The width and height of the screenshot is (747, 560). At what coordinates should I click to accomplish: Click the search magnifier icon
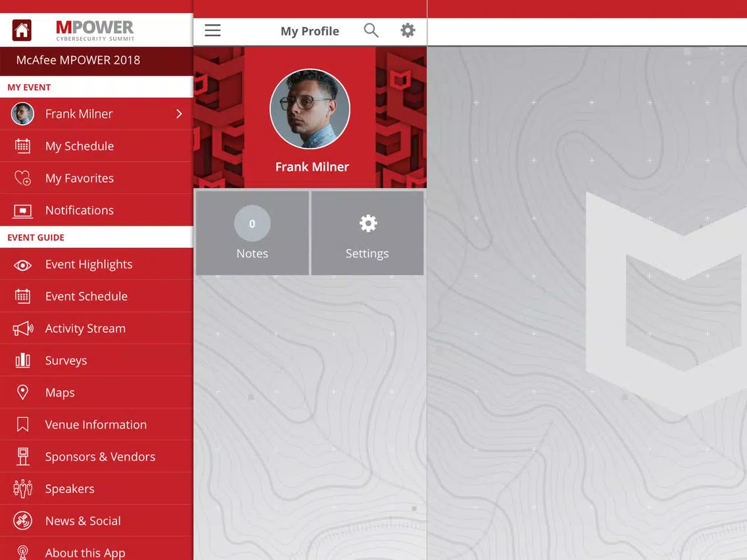click(x=371, y=30)
